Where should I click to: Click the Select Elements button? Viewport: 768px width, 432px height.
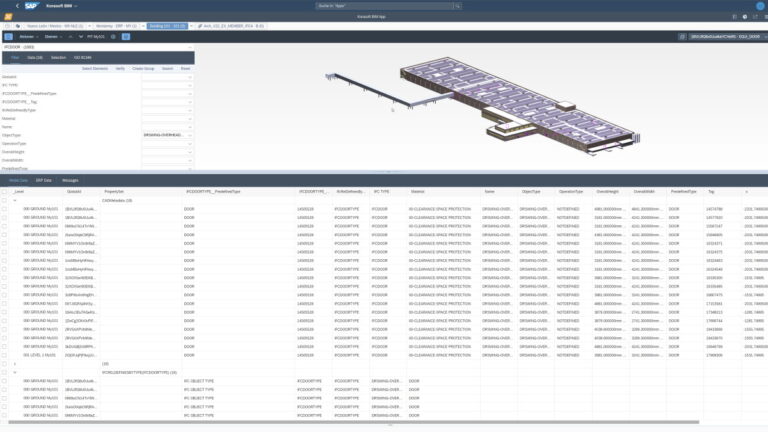click(x=95, y=68)
